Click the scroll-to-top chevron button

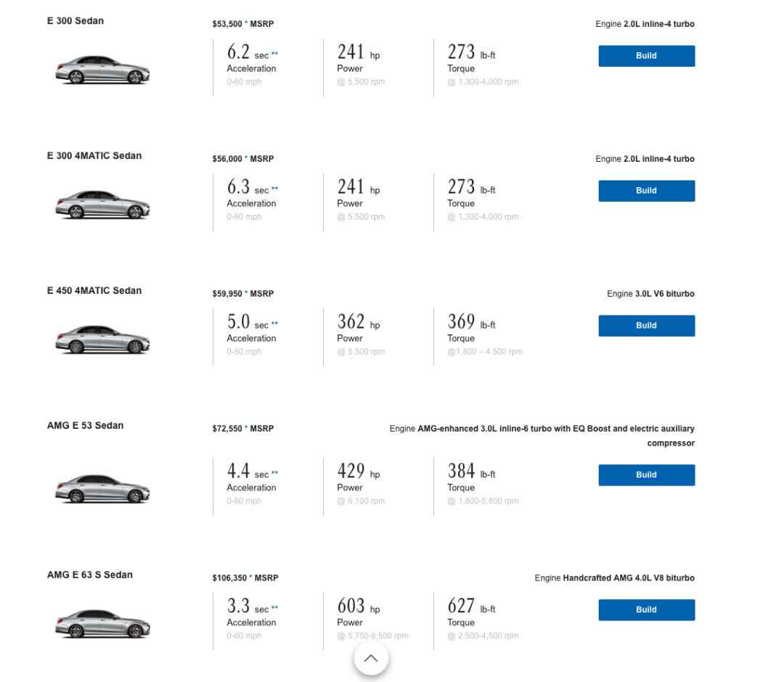(370, 658)
